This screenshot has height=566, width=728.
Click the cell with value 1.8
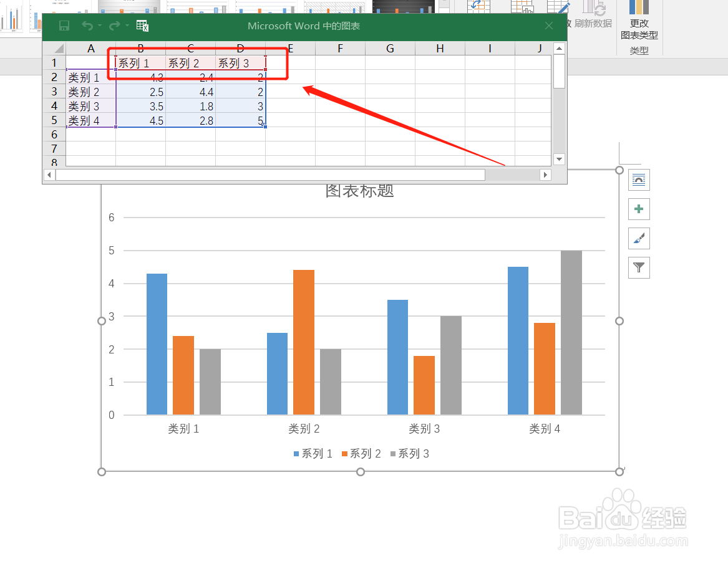190,106
